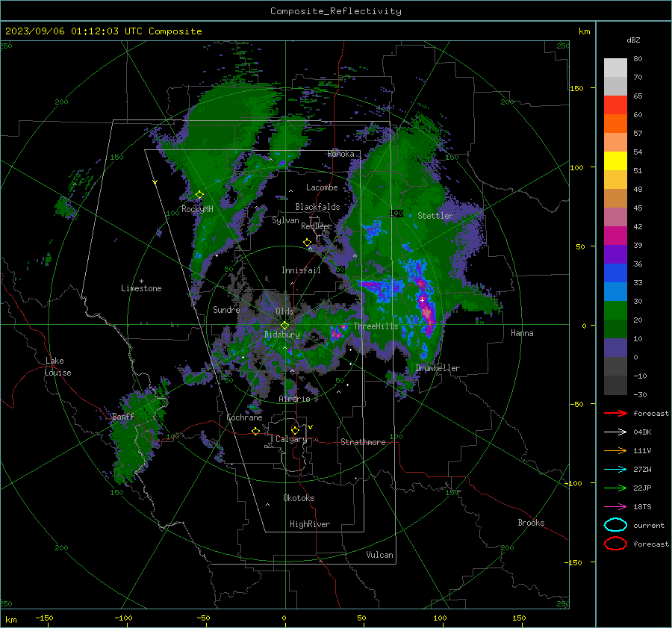Click the ThreeHills city label
The image size is (672, 628).
click(376, 326)
